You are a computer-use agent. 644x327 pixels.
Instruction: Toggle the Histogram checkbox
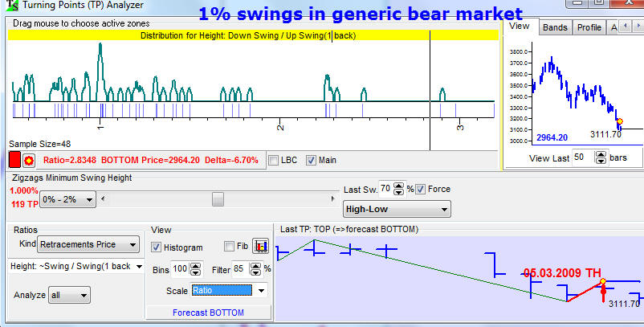point(157,247)
